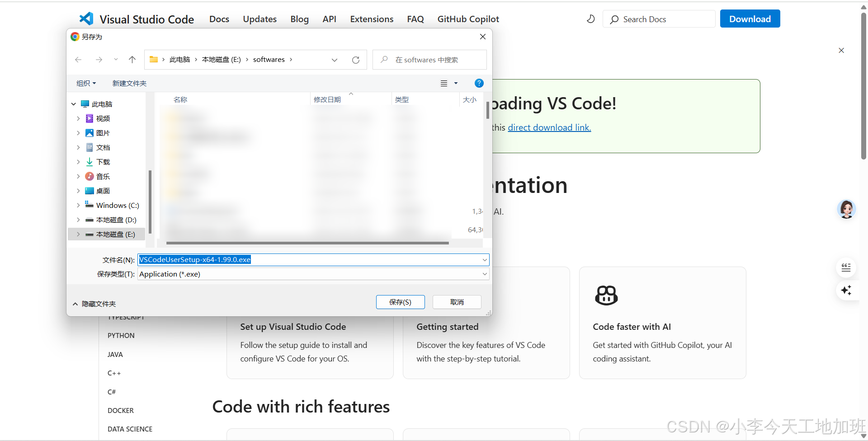Click the search softwares field
The width and height of the screenshot is (868, 441).
[x=429, y=60]
